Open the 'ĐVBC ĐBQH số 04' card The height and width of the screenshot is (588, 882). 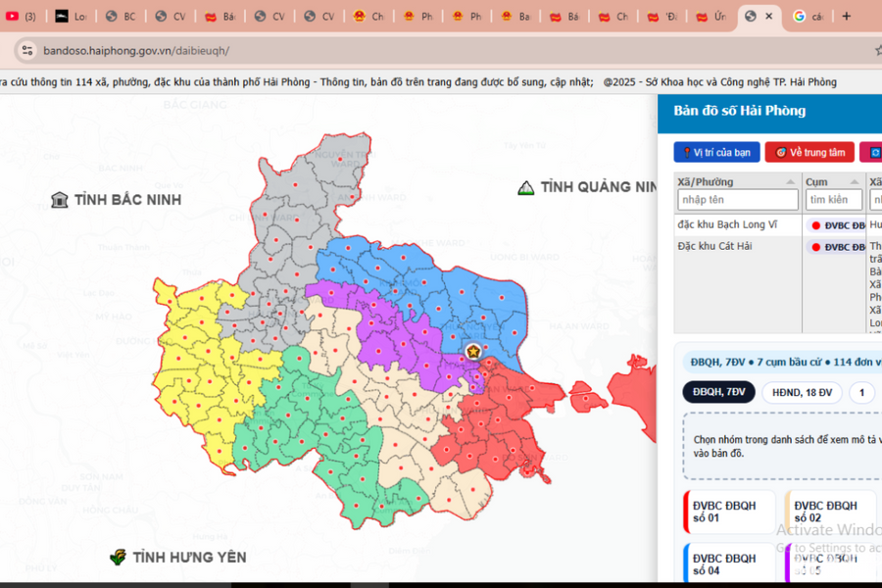[x=729, y=563]
